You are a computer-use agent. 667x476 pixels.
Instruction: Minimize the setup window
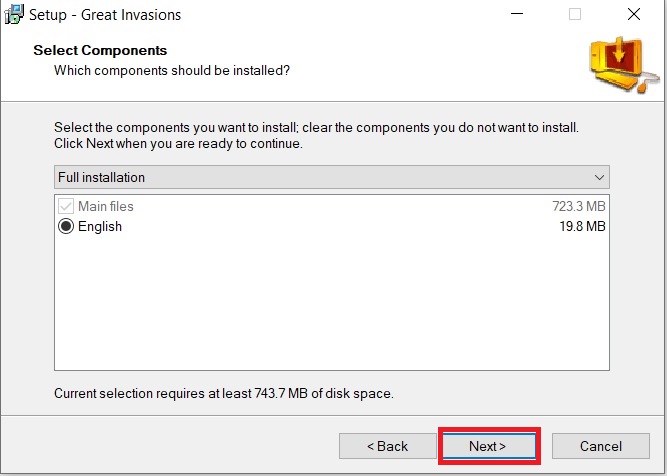517,14
